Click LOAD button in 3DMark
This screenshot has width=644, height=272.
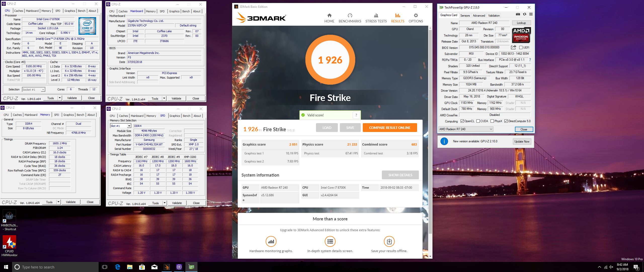click(x=327, y=128)
